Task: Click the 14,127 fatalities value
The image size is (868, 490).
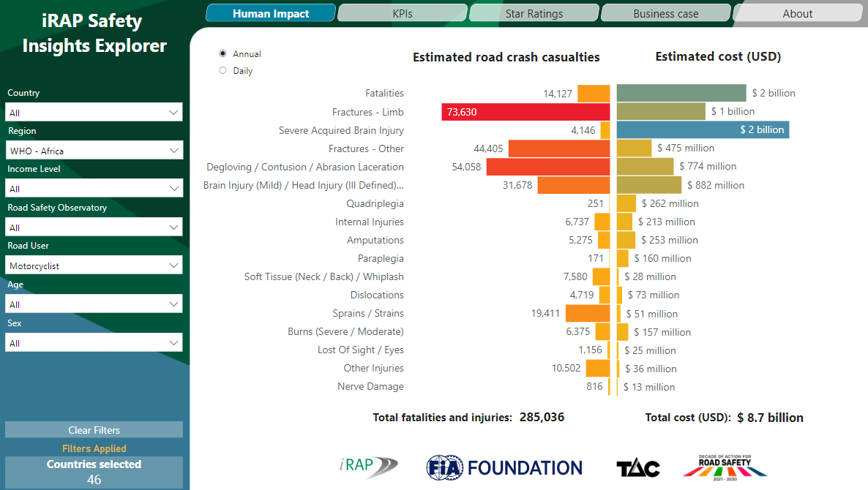Action: pos(558,94)
